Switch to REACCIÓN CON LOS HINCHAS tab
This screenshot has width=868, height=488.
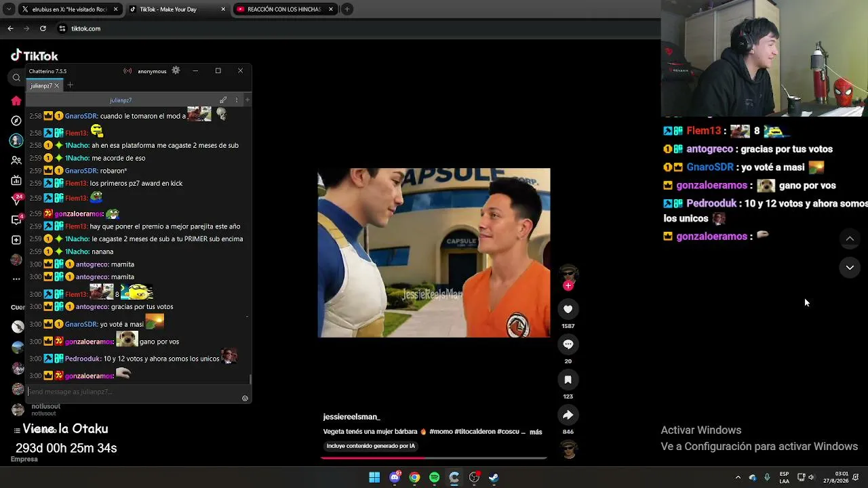point(285,9)
